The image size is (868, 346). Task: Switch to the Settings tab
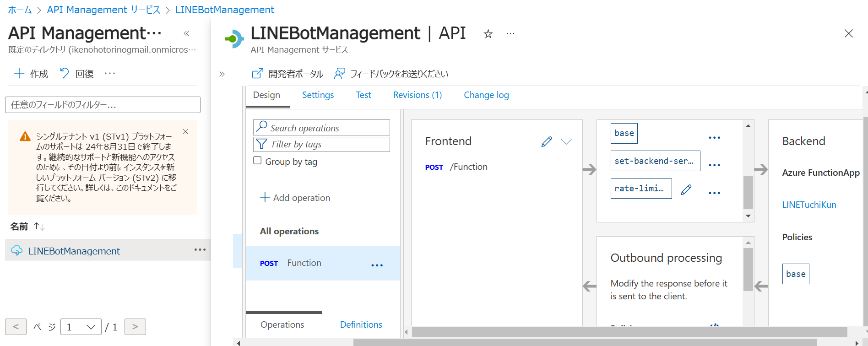pyautogui.click(x=318, y=95)
